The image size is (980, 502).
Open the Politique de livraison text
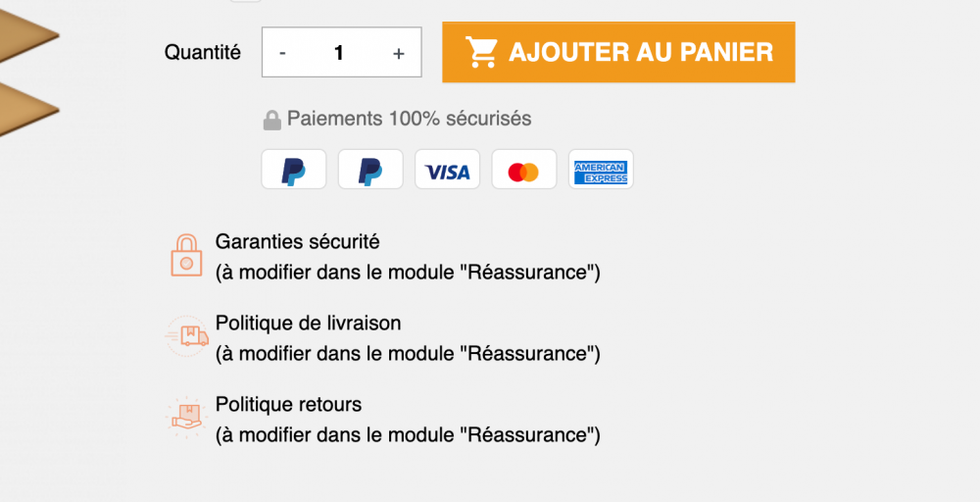point(308,323)
